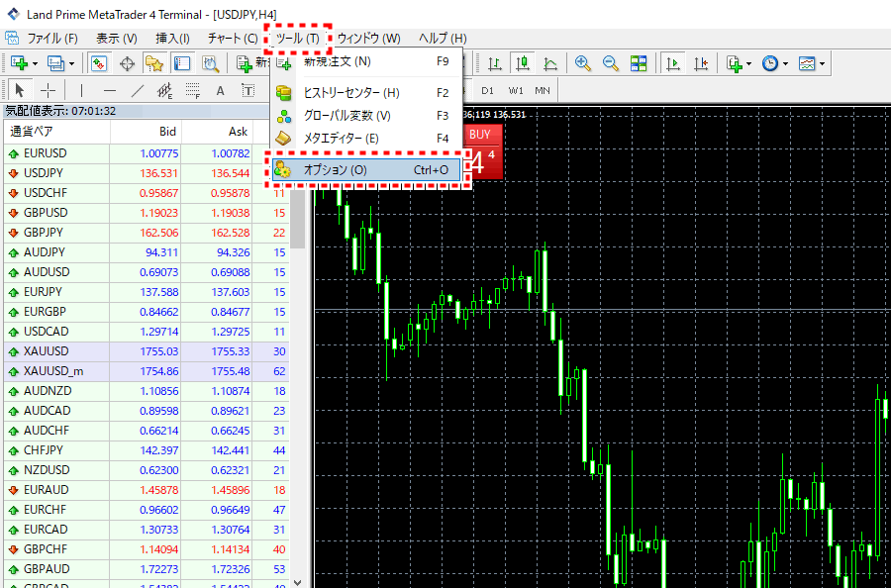The width and height of the screenshot is (891, 588).
Task: Expand the new chart dropdown arrow
Action: tap(36, 63)
